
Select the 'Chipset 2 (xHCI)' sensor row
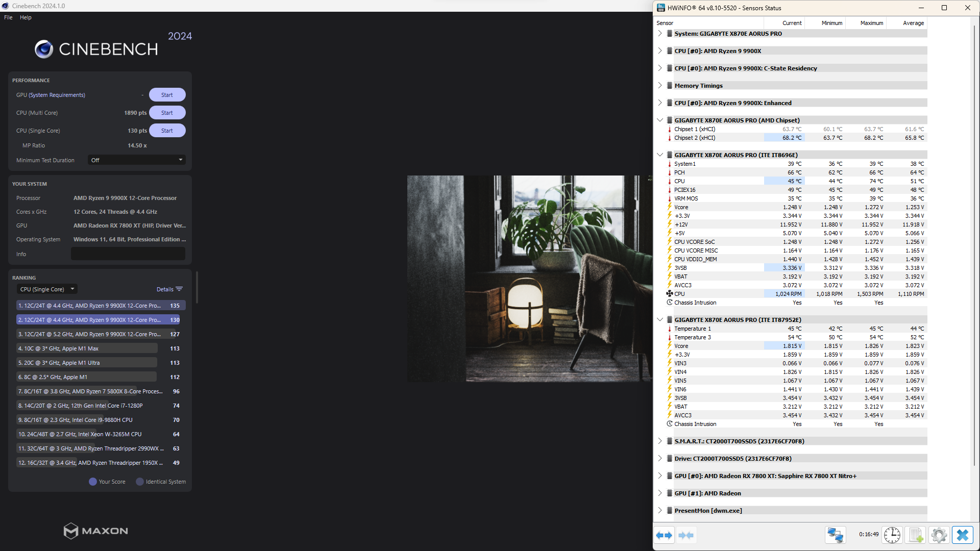[x=791, y=138]
